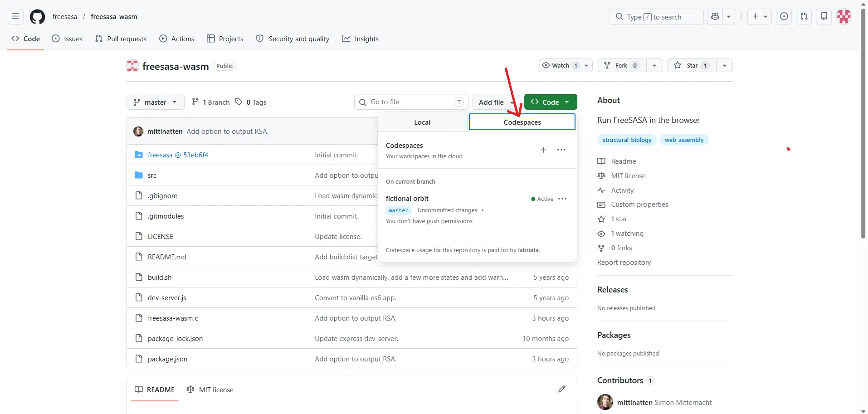The height and width of the screenshot is (414, 868).
Task: Open pull requests icon in top bar
Action: 804,17
